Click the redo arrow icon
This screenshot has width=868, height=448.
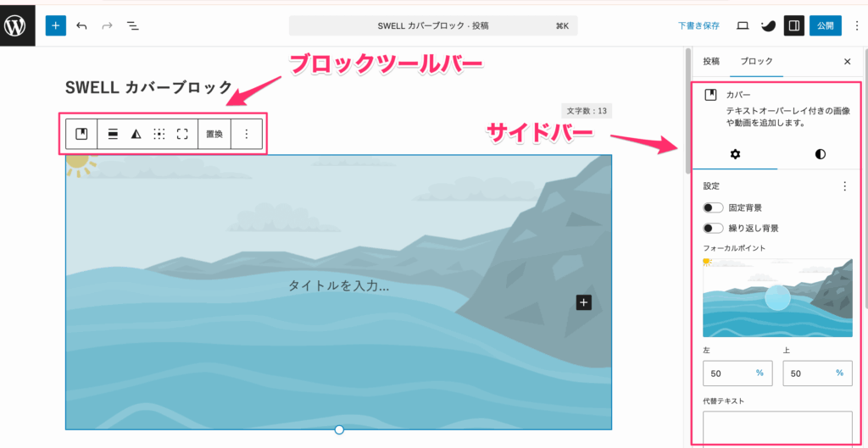click(x=108, y=26)
